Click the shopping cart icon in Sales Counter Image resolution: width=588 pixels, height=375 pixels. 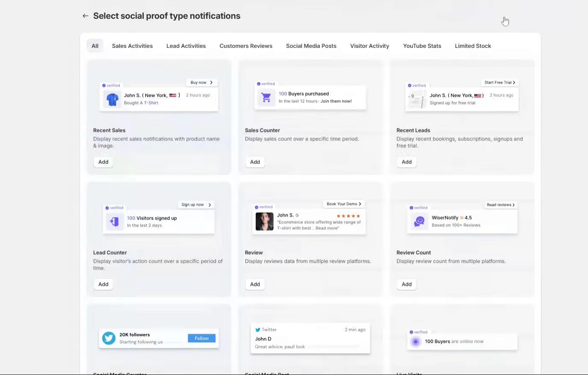266,98
